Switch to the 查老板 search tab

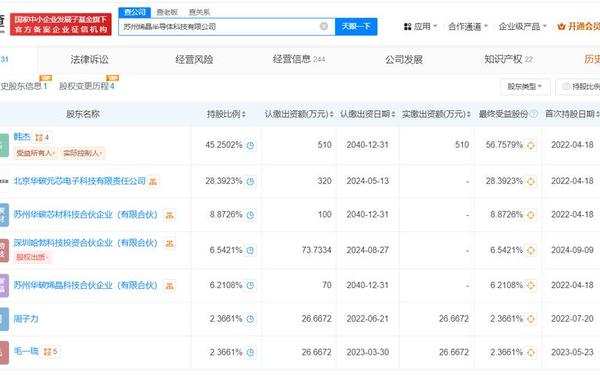pos(167,12)
